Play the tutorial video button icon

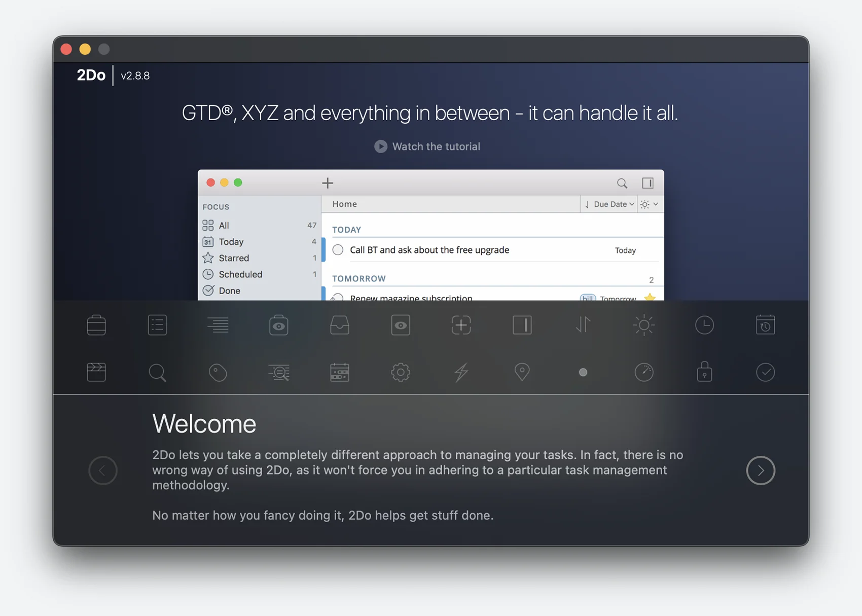coord(381,147)
